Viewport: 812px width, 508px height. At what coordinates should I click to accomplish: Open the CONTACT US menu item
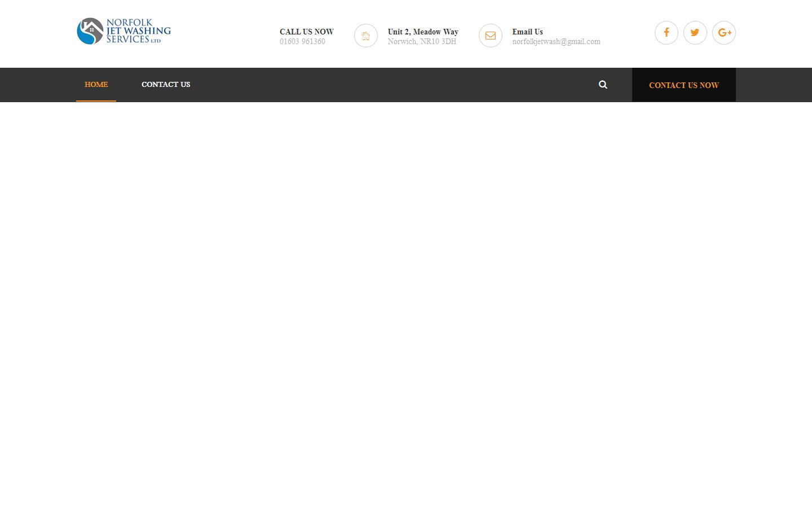[x=166, y=84]
